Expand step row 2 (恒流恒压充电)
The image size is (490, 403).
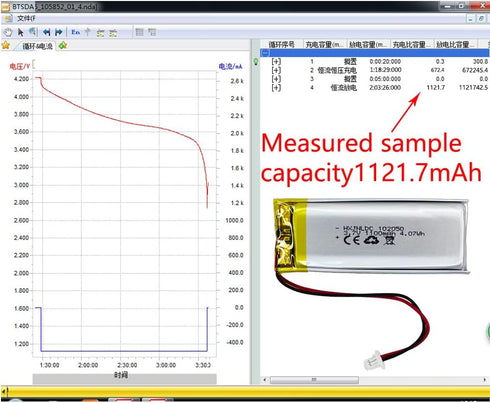[276, 70]
